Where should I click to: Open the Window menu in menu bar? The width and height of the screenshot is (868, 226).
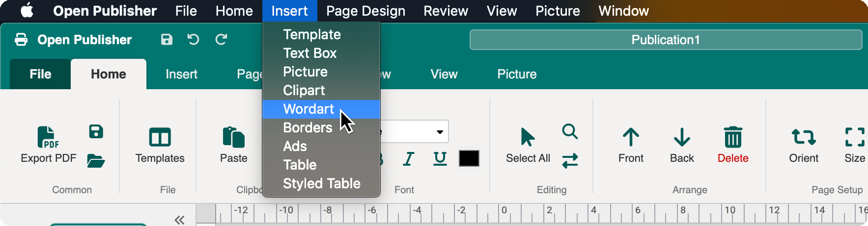[624, 11]
